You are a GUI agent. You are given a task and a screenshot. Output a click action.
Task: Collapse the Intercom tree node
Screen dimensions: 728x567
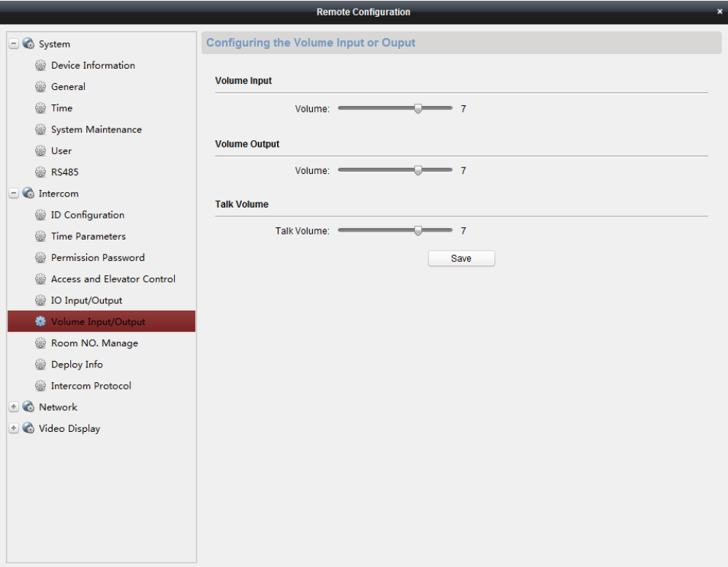(x=14, y=193)
